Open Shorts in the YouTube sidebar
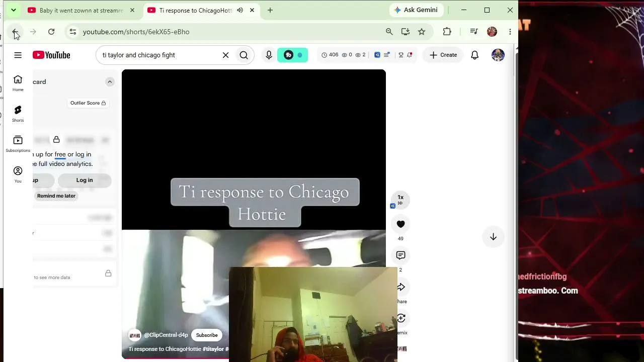This screenshot has width=644, height=362. pos(18,114)
